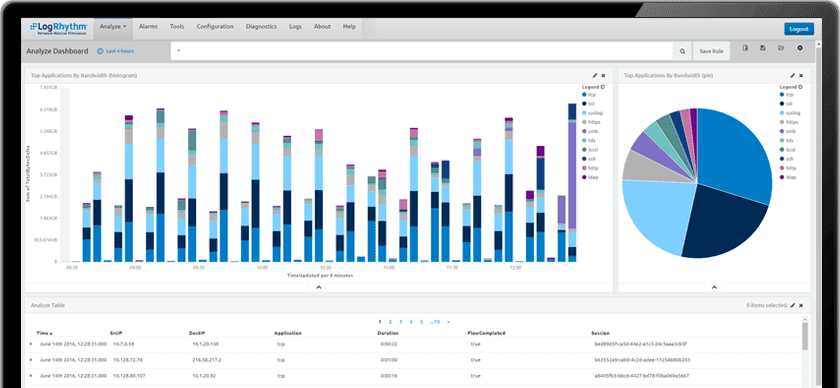Click the new dashboard document icon
840x388 pixels.
pyautogui.click(x=745, y=48)
